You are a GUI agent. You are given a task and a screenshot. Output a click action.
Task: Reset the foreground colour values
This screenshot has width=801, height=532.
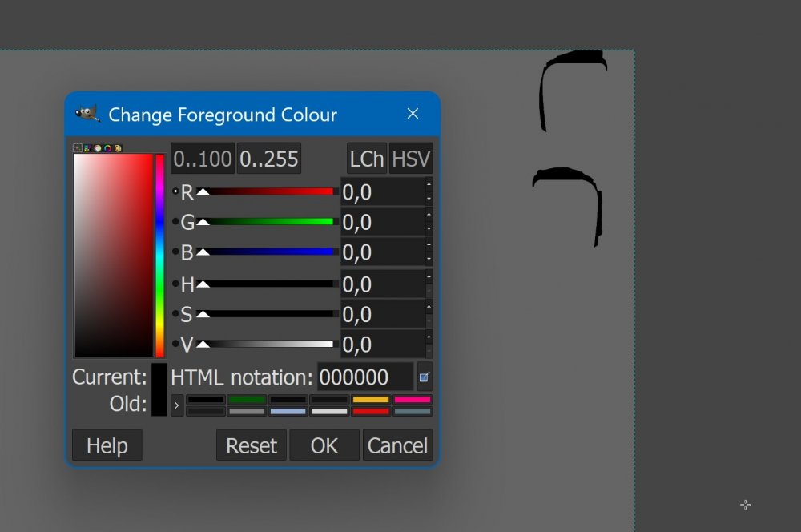click(252, 445)
